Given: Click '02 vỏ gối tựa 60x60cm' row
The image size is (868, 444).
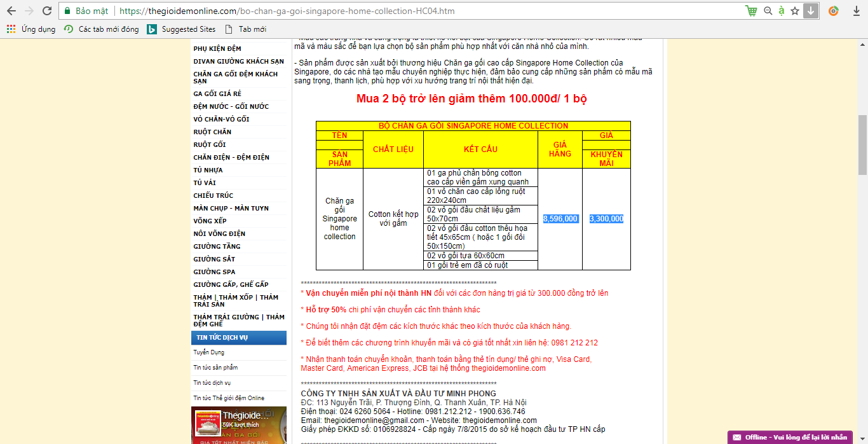Looking at the screenshot, I should [481, 256].
